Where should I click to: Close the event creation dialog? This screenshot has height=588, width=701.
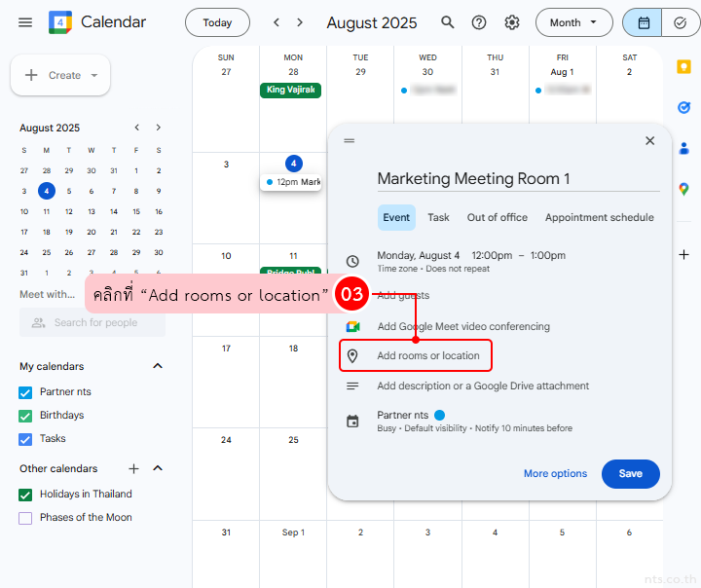point(649,141)
